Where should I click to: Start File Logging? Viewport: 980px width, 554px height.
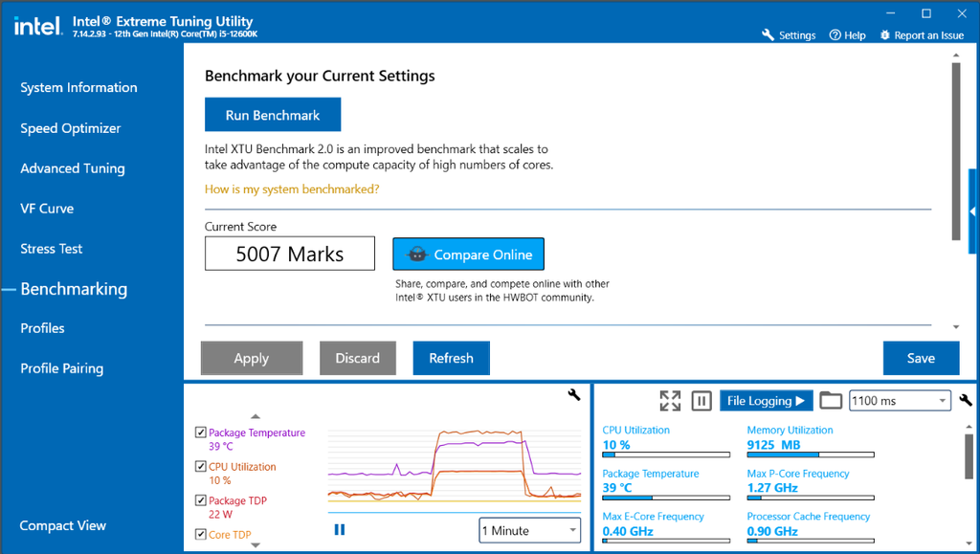click(x=767, y=401)
